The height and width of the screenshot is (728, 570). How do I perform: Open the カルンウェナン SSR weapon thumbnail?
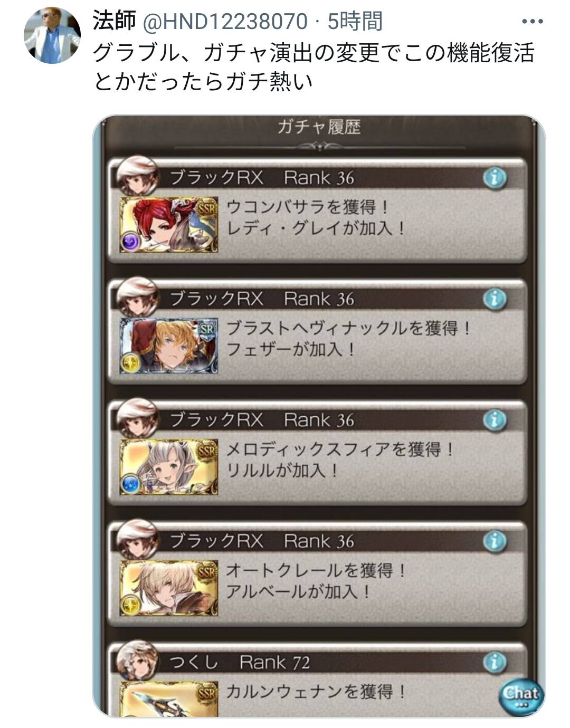(x=169, y=699)
